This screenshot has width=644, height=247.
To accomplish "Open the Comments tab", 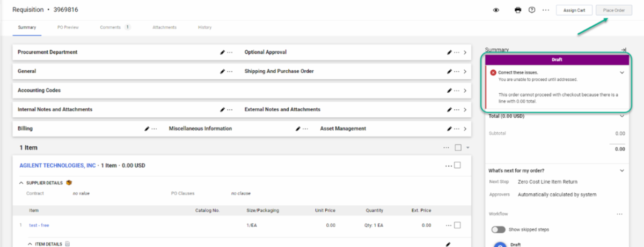I will pyautogui.click(x=111, y=27).
